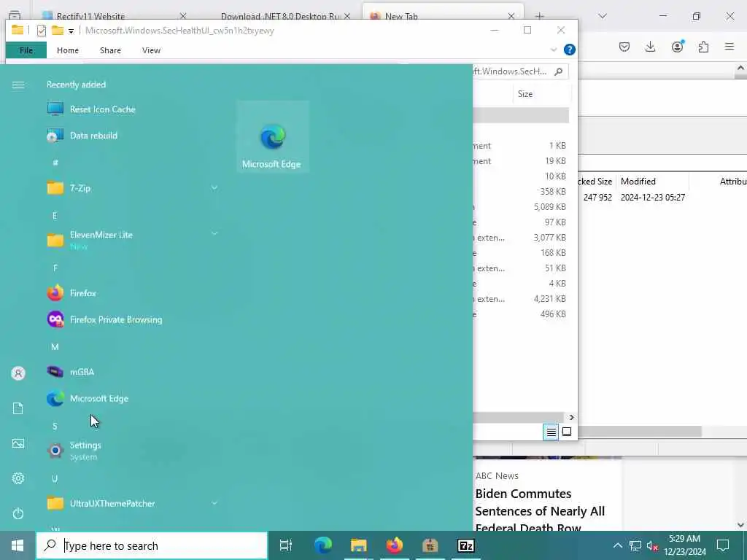747x560 pixels.
Task: Open Firefox application hamburger menu
Action: click(729, 47)
